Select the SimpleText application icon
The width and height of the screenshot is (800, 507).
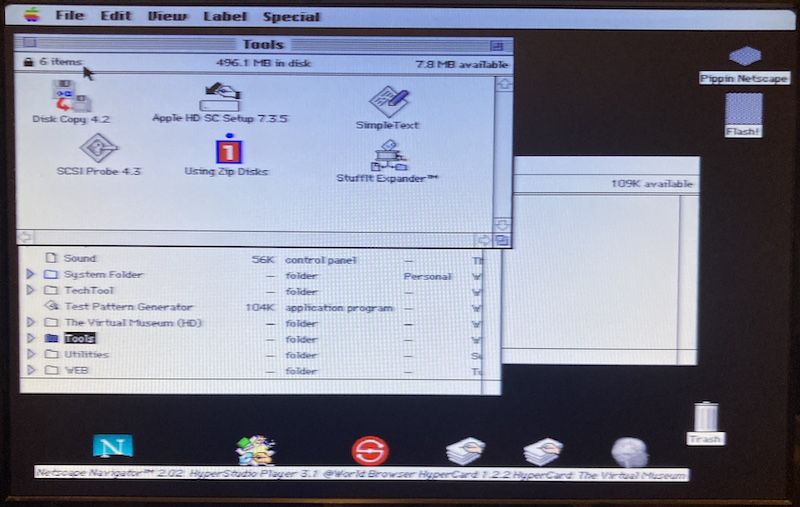click(389, 101)
